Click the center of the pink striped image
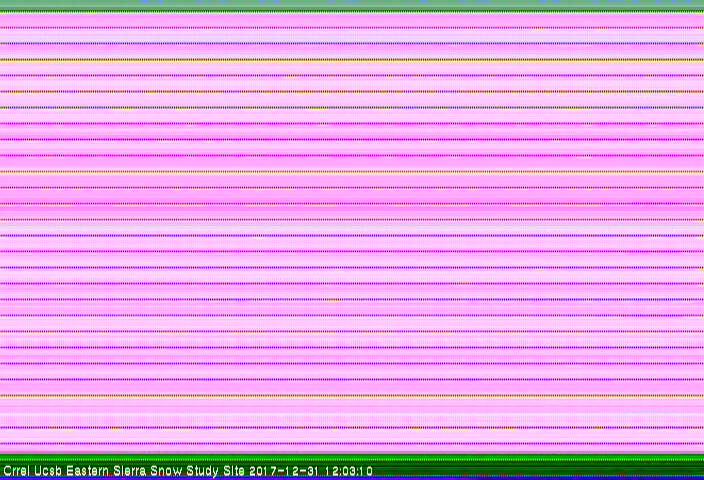 click(x=352, y=235)
